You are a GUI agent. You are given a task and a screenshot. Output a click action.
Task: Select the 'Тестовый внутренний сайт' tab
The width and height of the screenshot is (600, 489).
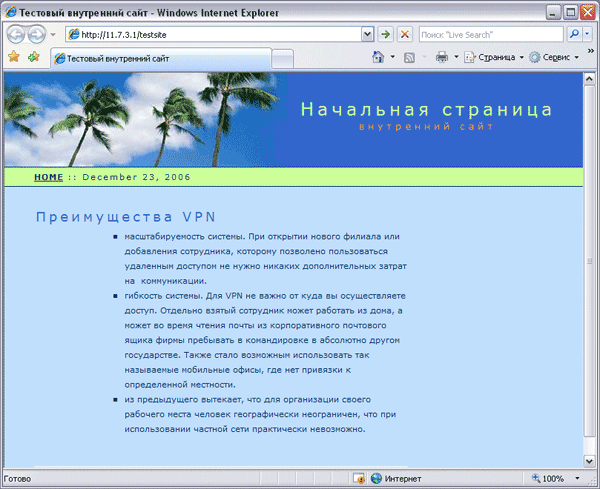click(x=161, y=59)
